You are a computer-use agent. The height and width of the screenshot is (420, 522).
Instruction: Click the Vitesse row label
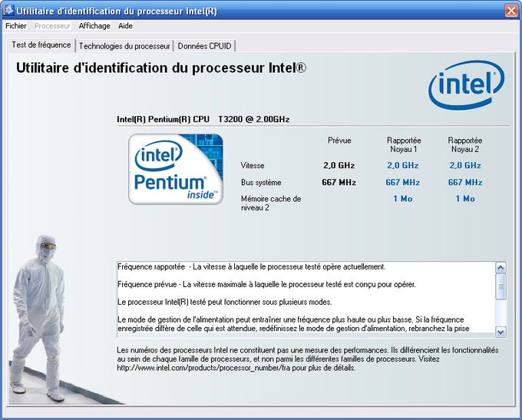tap(253, 165)
